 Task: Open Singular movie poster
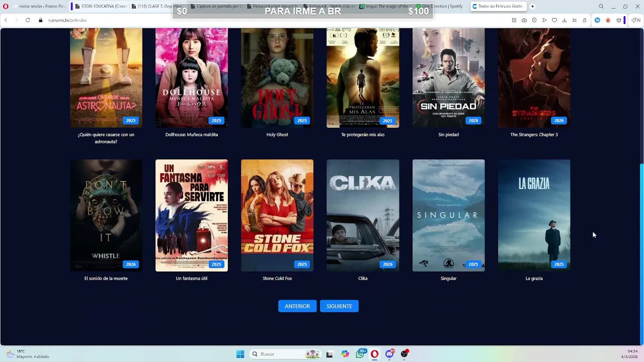448,215
